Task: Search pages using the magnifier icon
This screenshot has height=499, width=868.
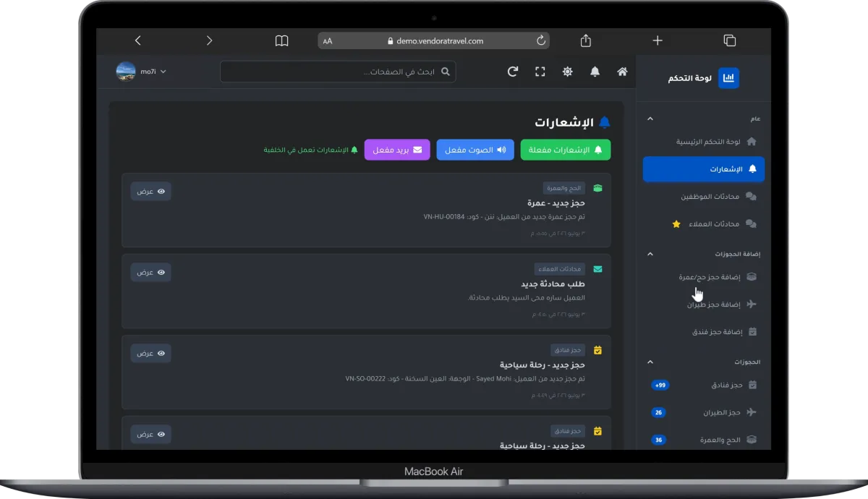Action: pyautogui.click(x=446, y=72)
